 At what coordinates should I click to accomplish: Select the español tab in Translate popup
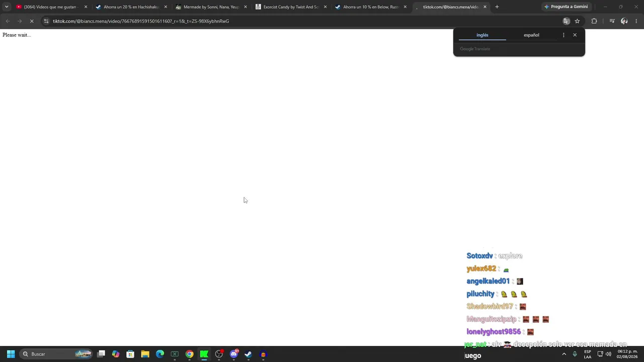(x=531, y=35)
